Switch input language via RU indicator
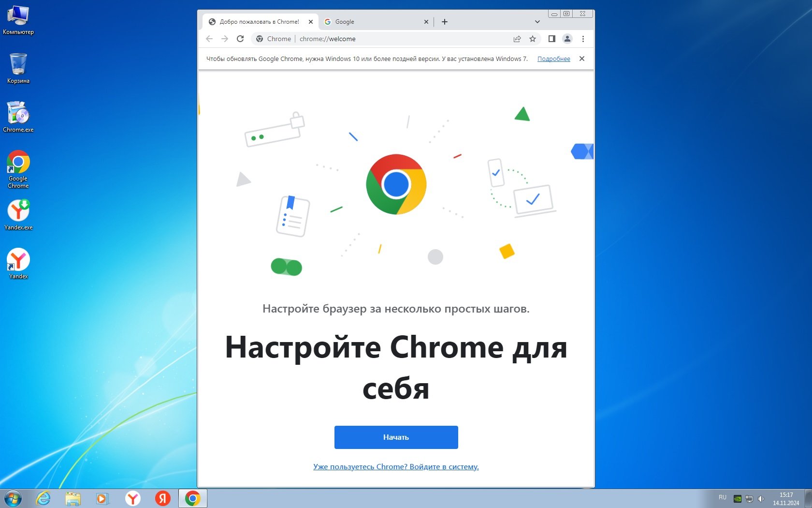Viewport: 812px width, 508px height. point(723,497)
